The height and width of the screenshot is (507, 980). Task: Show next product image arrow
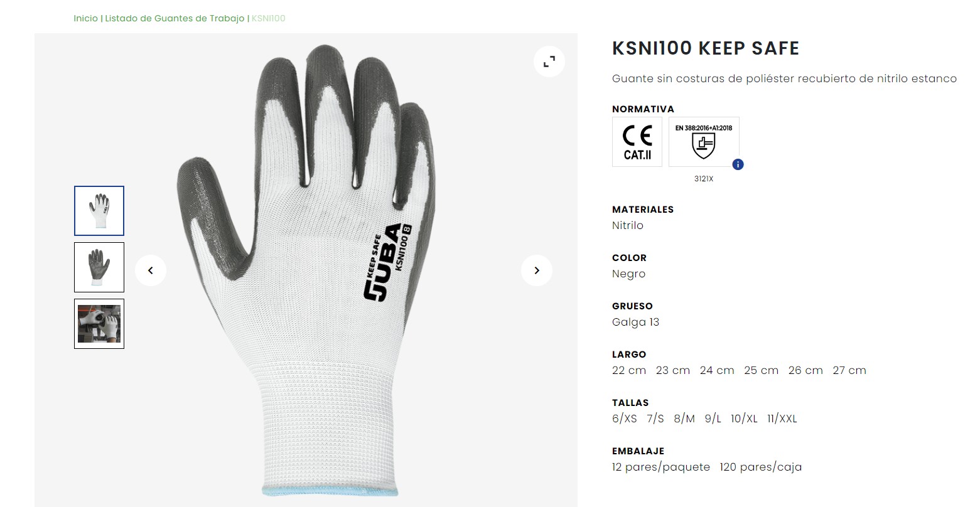tap(537, 270)
